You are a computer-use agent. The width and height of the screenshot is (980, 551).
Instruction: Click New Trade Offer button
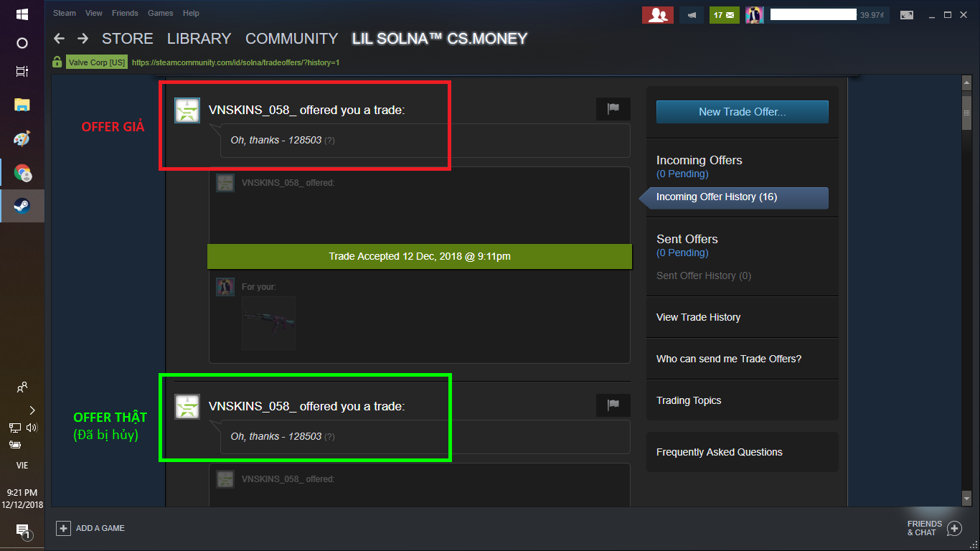(x=743, y=112)
